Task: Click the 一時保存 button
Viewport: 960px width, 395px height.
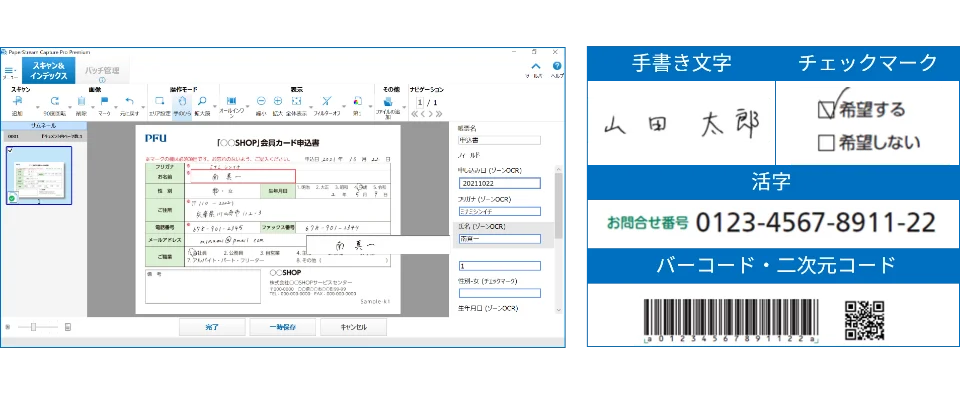Action: click(282, 327)
